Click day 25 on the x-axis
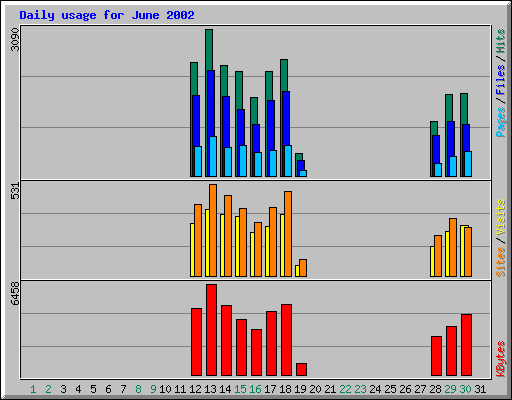The width and height of the screenshot is (512, 400). coord(390,389)
